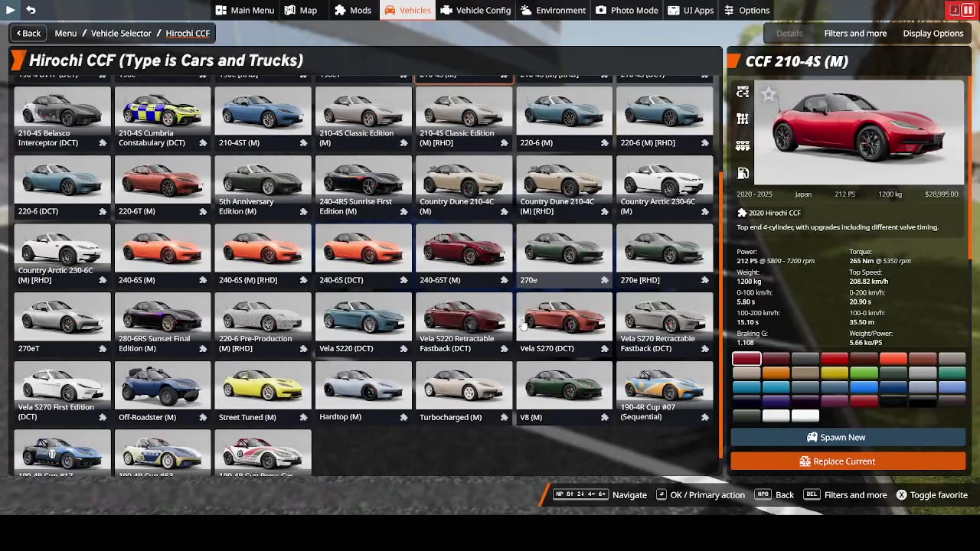
Task: Open Vehicle Config
Action: (x=476, y=10)
